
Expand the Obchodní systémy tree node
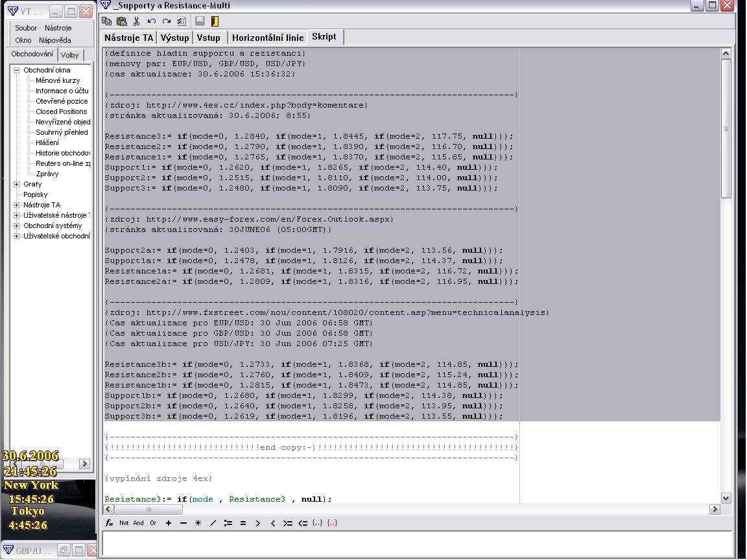pyautogui.click(x=17, y=226)
